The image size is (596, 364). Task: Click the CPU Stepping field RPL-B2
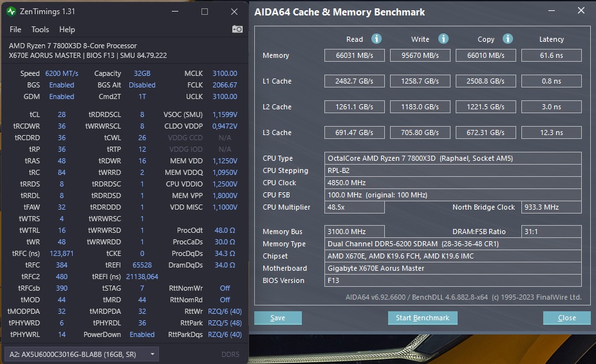tap(452, 170)
